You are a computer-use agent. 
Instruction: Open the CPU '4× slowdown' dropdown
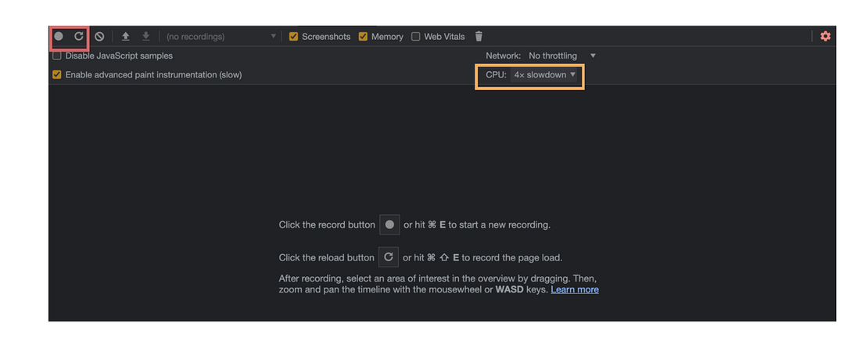(545, 75)
